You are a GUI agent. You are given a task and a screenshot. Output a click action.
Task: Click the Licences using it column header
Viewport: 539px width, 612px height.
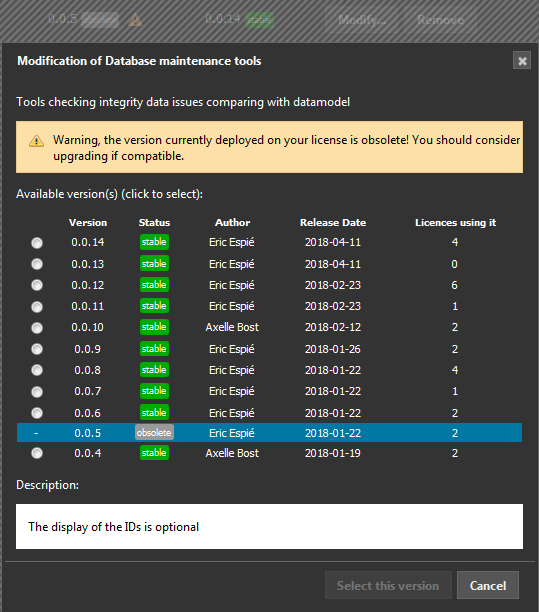point(455,222)
